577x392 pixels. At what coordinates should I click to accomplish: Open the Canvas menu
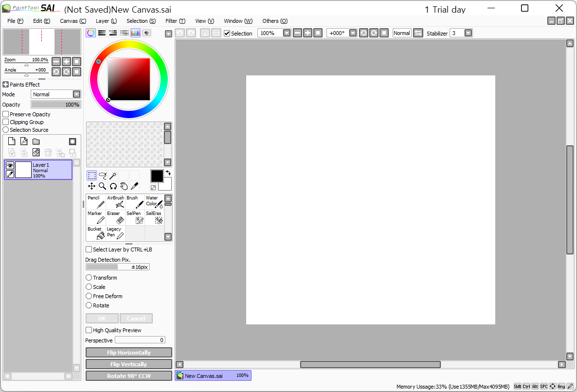click(72, 21)
